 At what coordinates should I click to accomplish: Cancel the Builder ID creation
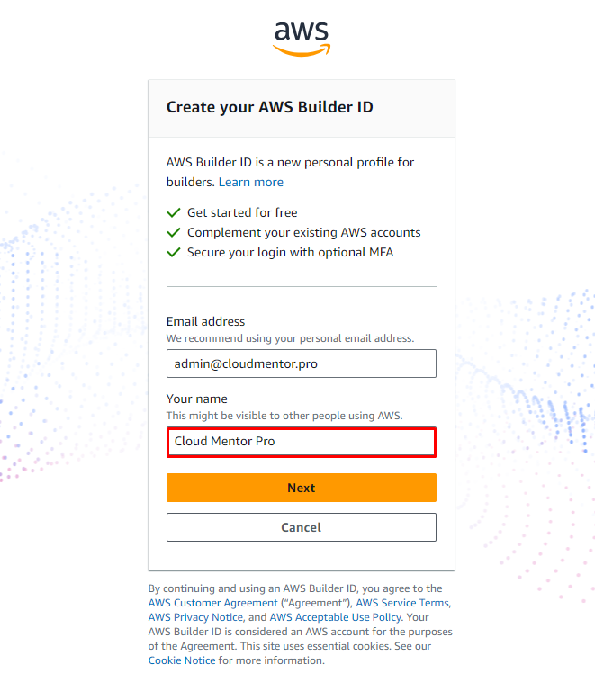tap(301, 527)
